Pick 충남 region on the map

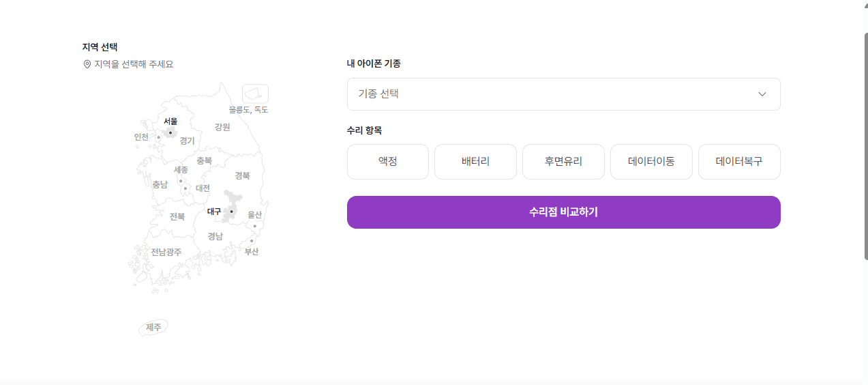160,184
